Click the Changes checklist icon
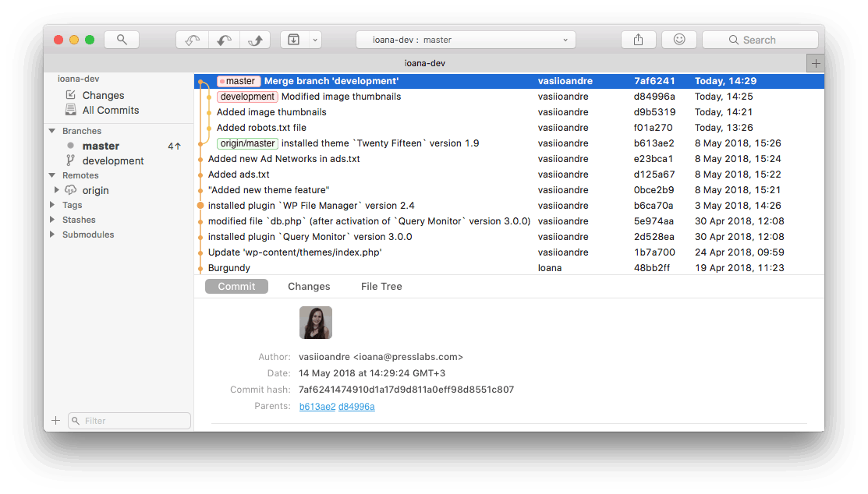Screen dimensions: 868x494 pos(70,94)
